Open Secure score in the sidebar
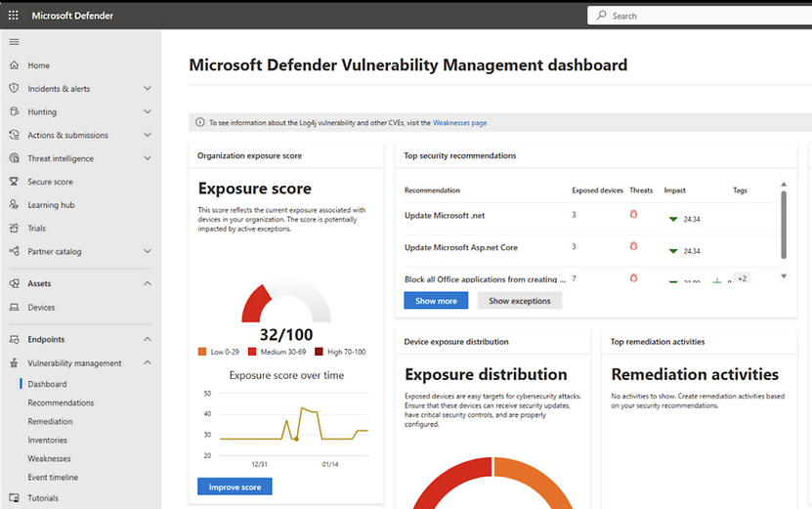Viewport: 812px width, 509px height. click(50, 182)
